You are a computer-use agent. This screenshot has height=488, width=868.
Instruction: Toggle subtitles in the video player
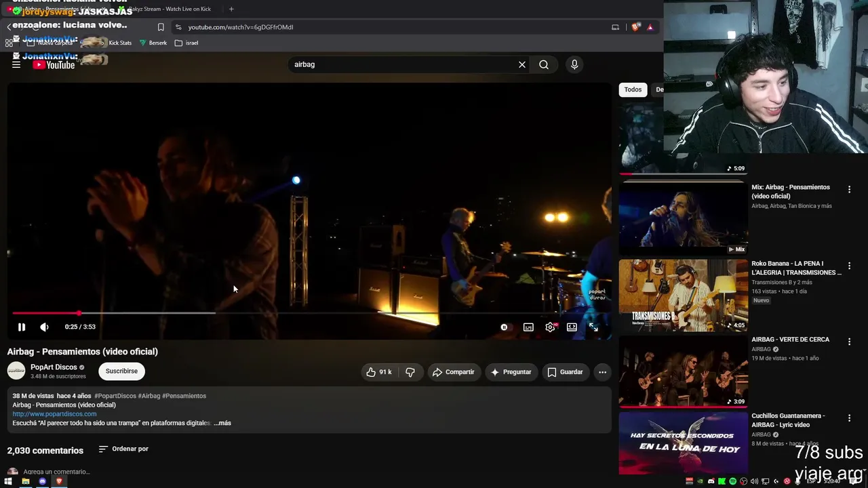[x=528, y=327]
